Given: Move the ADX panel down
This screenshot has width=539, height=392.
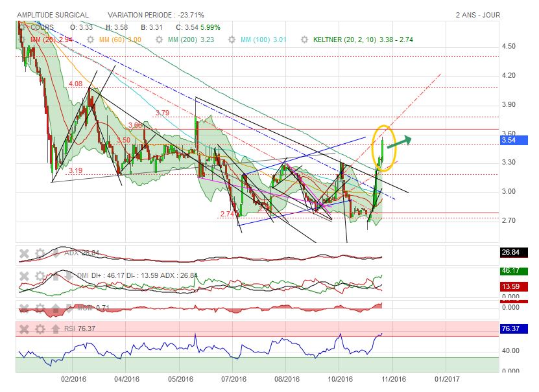Looking at the screenshot, I should (x=56, y=254).
